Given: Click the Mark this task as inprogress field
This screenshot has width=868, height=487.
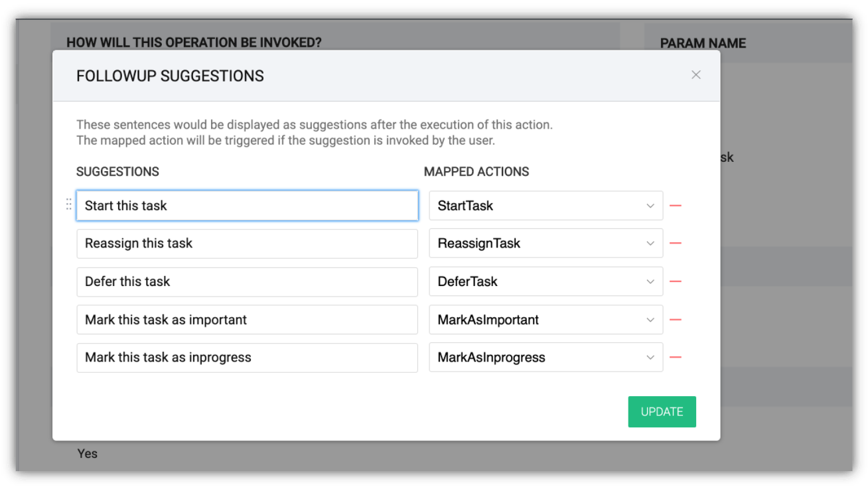Looking at the screenshot, I should click(x=247, y=358).
